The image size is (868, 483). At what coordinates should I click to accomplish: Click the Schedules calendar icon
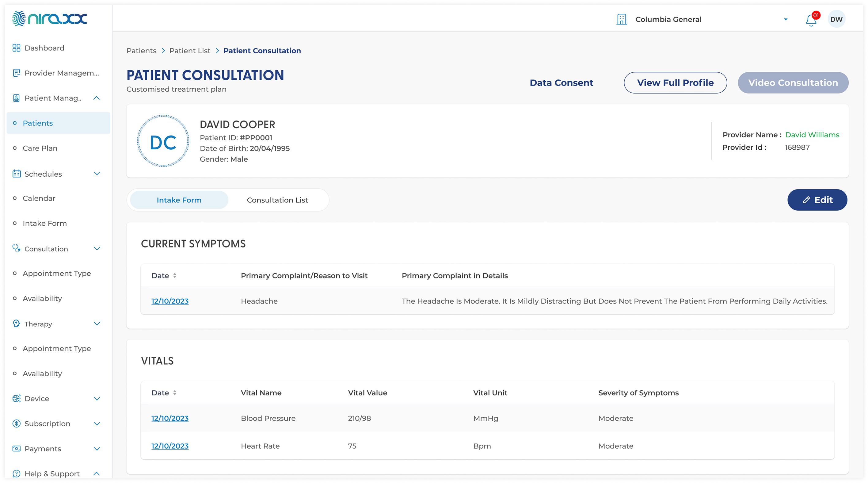16,174
